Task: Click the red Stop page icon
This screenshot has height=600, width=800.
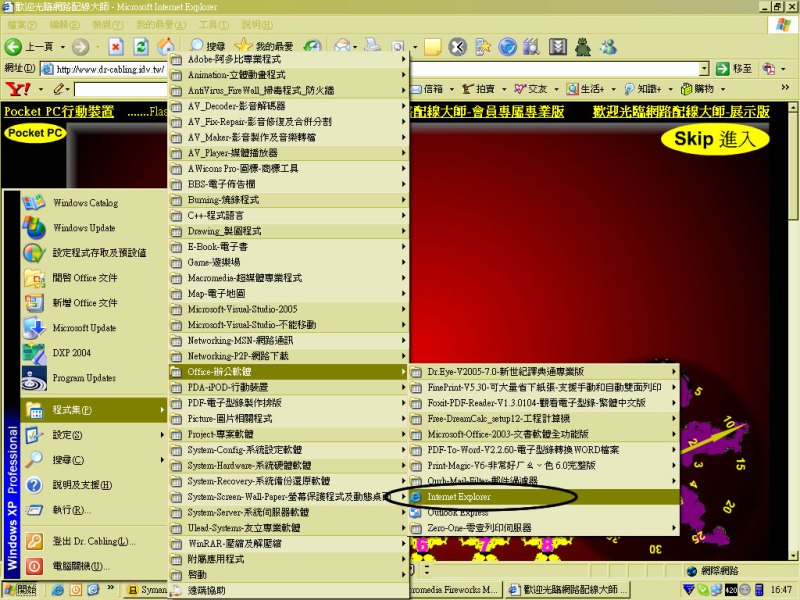Action: point(116,47)
